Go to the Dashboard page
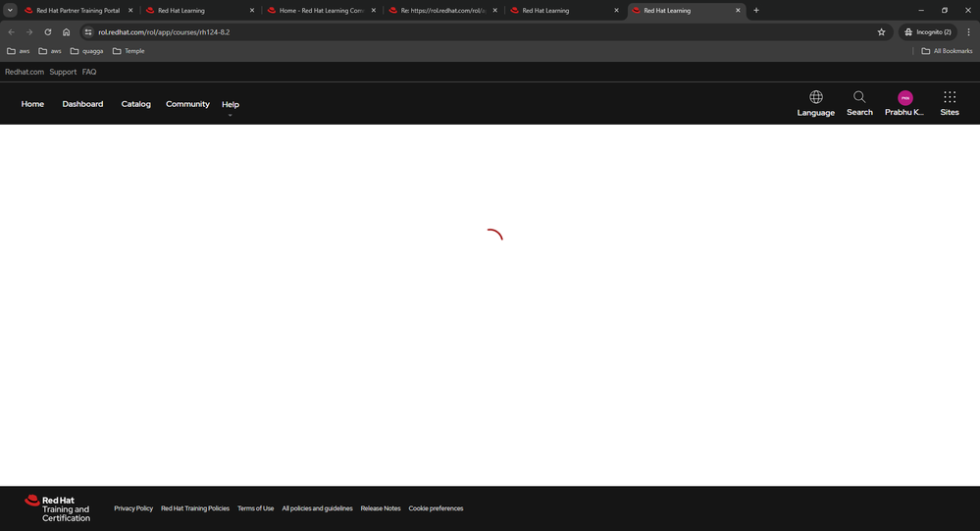Image resolution: width=980 pixels, height=531 pixels. (x=82, y=104)
